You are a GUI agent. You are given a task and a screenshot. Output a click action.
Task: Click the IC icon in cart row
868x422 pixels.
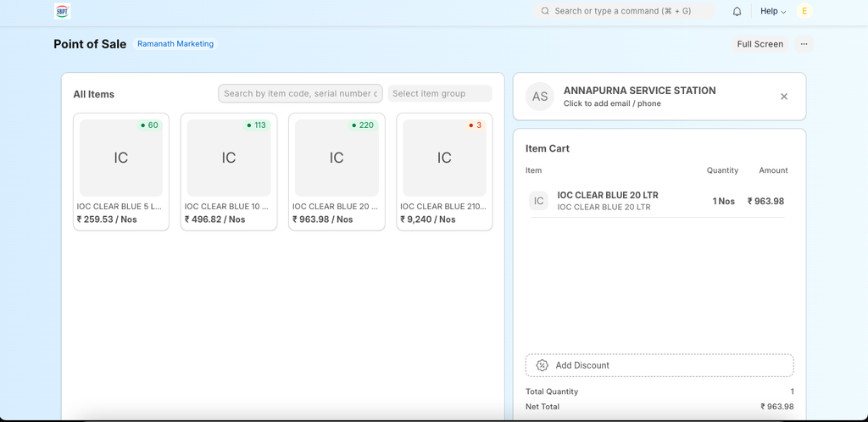[538, 202]
